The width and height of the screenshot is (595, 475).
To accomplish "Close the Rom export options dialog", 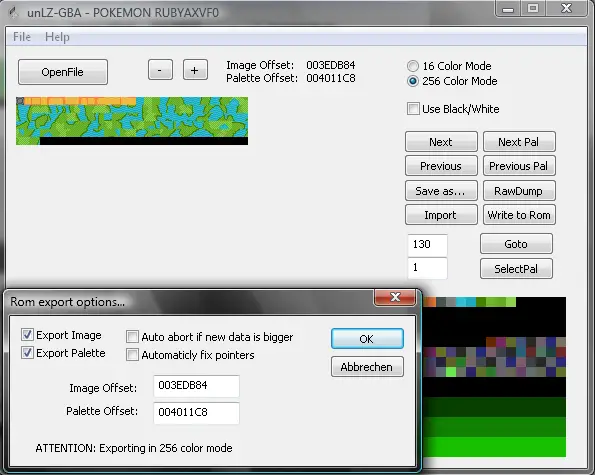I will [395, 297].
